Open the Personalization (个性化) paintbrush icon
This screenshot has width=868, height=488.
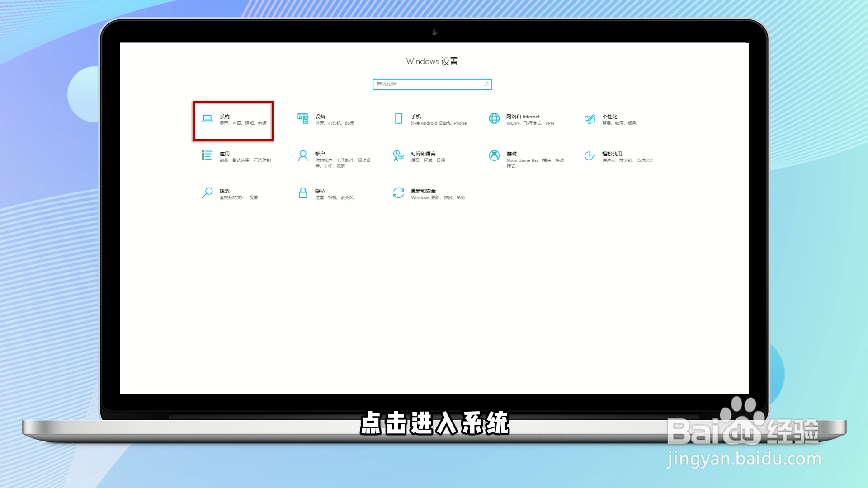(590, 119)
